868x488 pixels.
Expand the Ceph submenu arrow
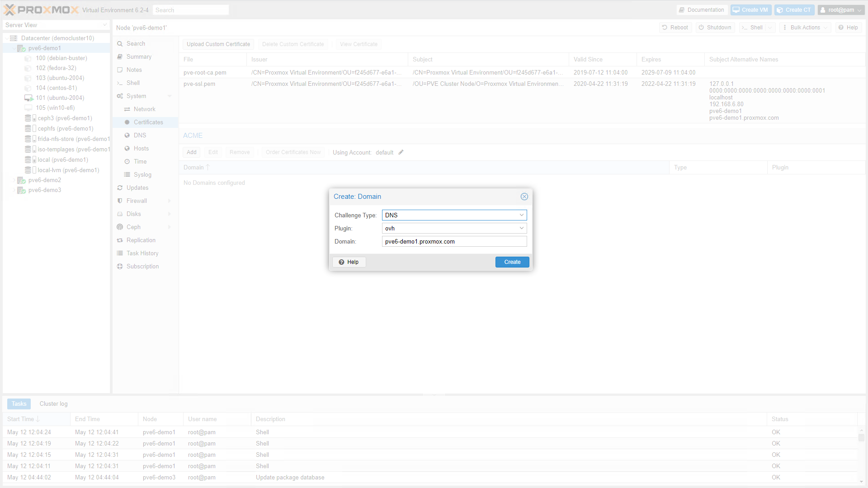click(170, 227)
